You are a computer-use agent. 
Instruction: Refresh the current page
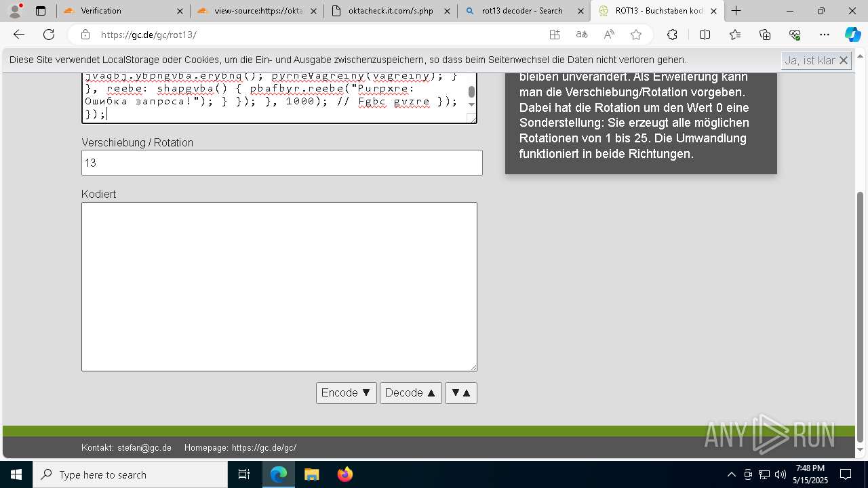point(49,35)
